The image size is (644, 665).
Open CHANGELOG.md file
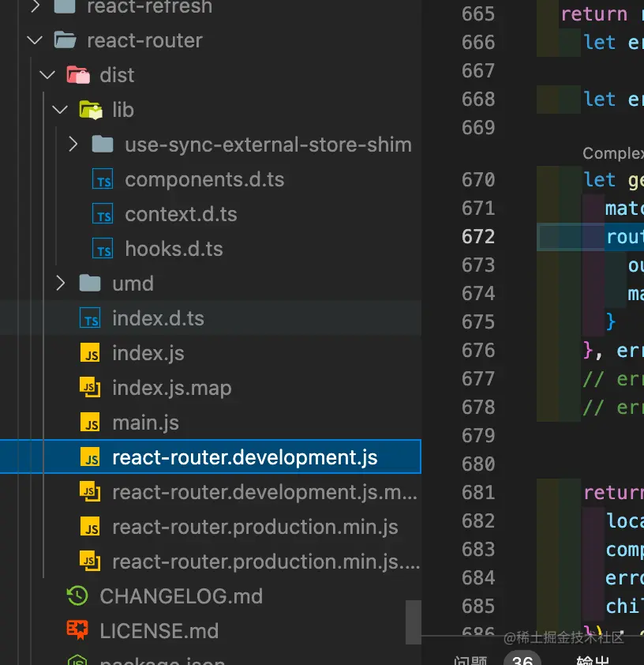coord(182,596)
